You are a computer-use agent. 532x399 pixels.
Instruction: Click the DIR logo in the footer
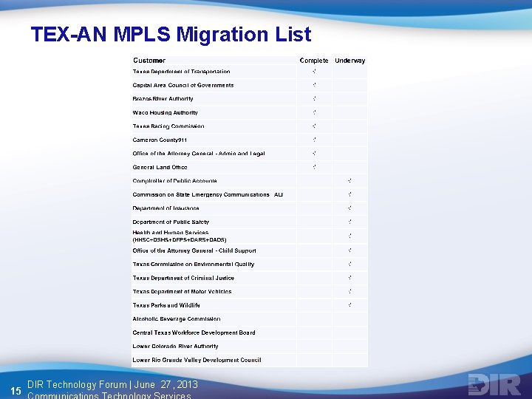click(494, 384)
